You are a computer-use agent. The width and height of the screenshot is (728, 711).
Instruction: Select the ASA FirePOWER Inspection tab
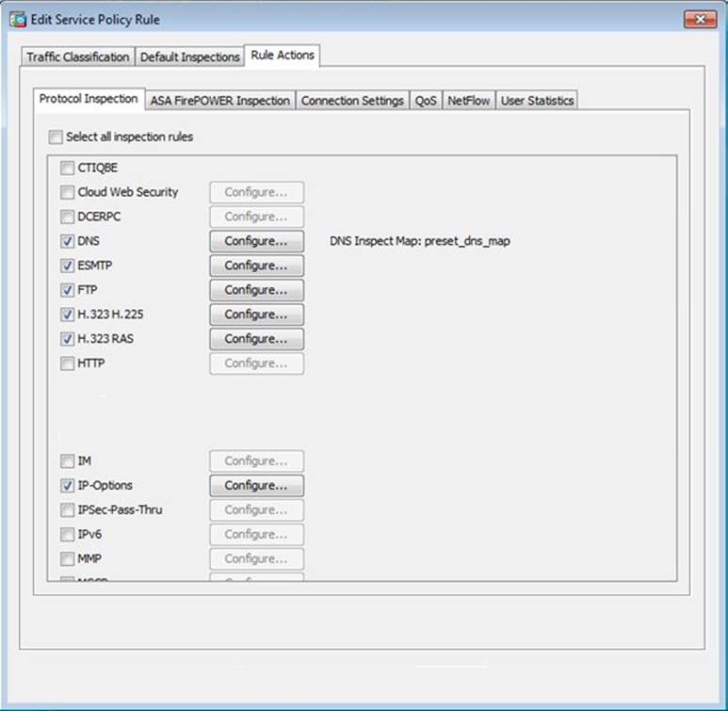(x=220, y=101)
